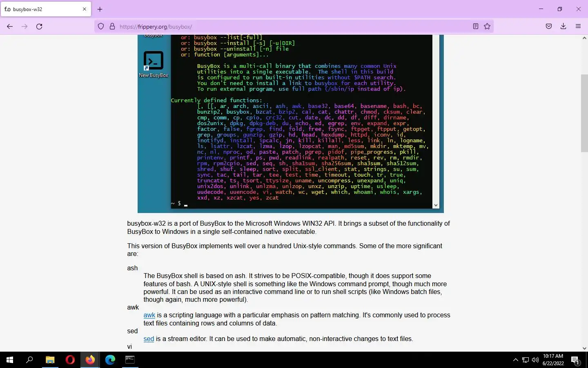
Task: Click the 'awk' term heading
Action: click(x=133, y=307)
